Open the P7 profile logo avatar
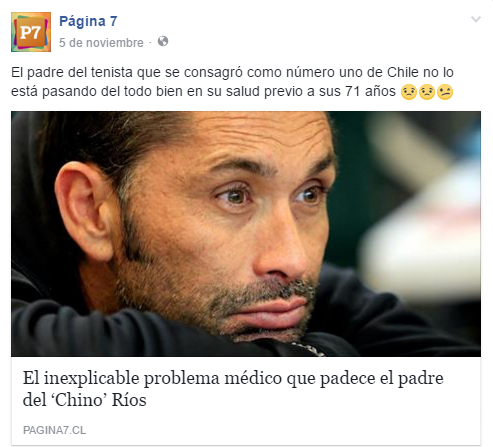493x447 pixels. (31, 32)
